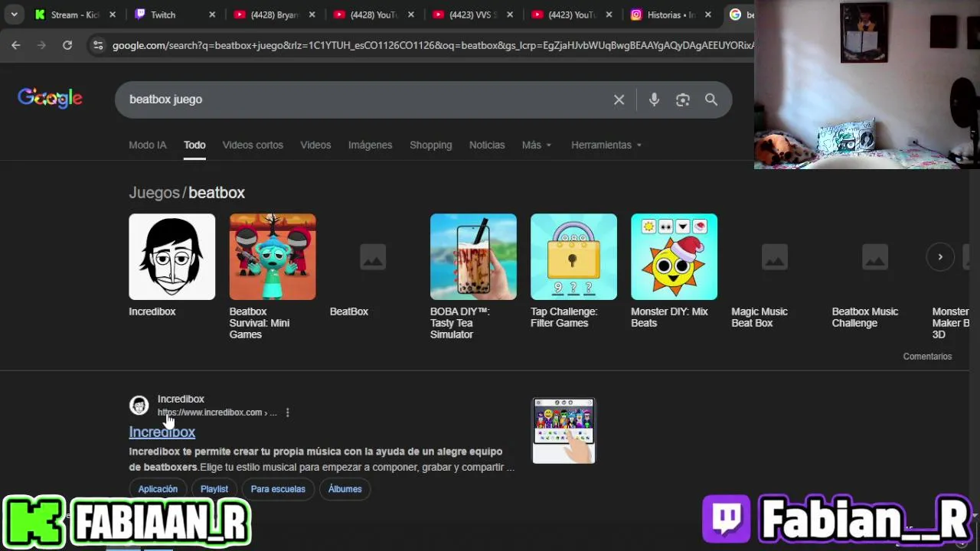The image size is (980, 551).
Task: View site information icon in address bar
Action: pyautogui.click(x=98, y=46)
